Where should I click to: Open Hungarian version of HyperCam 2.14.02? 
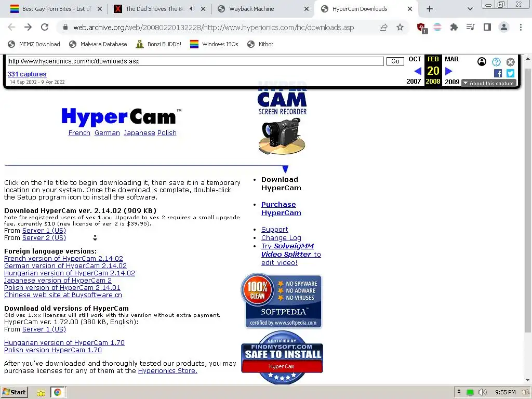pos(70,273)
